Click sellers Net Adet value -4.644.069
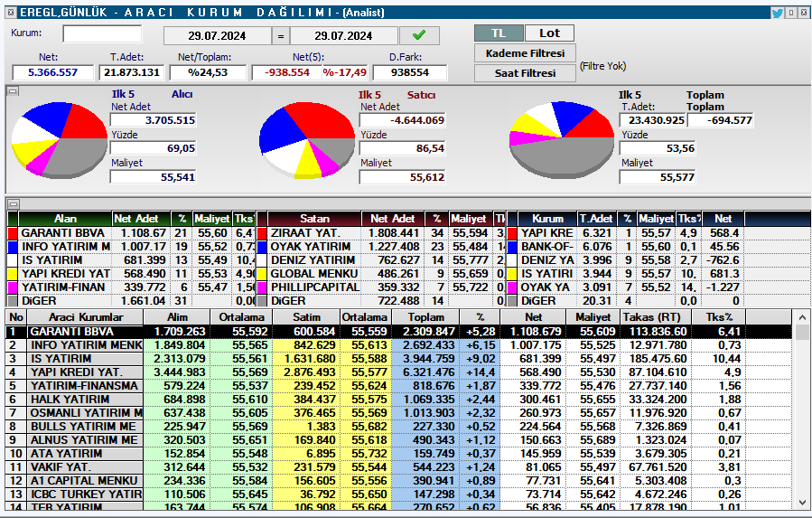812x518 pixels. 402,120
